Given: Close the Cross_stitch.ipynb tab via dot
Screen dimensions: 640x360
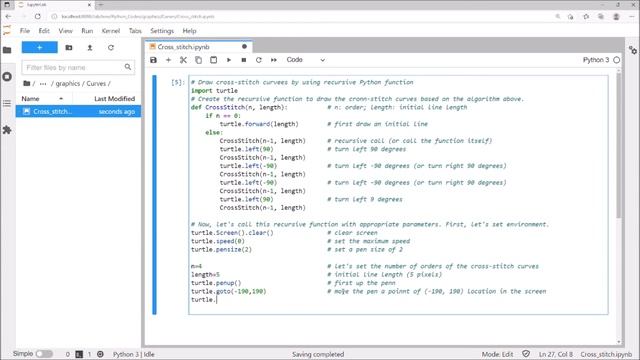Looking at the screenshot, I should point(244,47).
